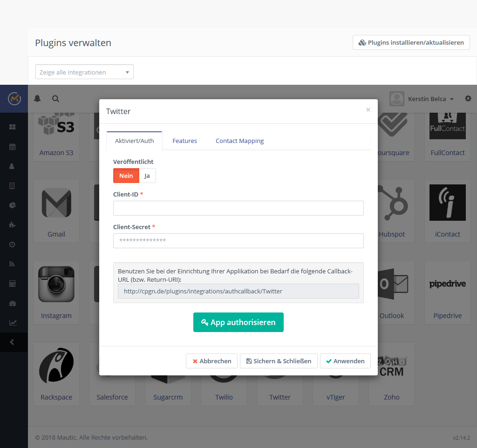The image size is (477, 448).
Task: Open Components via the puzzle piece icon
Action: point(12,225)
